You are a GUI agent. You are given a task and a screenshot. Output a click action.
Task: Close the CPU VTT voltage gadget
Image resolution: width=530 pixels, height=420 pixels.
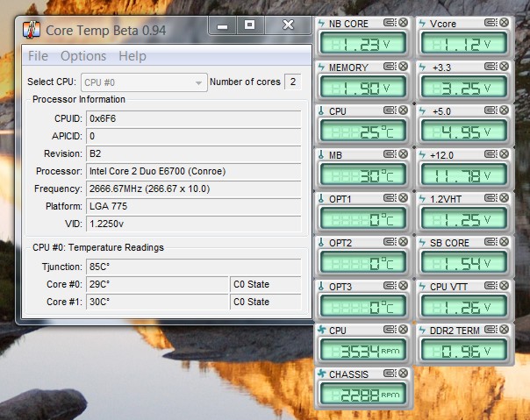(x=504, y=286)
